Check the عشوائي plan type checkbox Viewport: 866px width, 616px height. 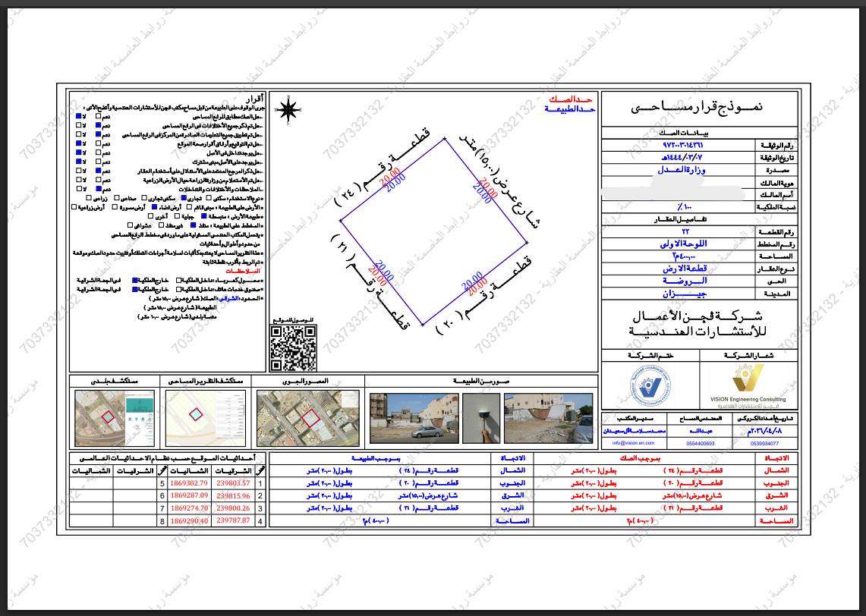coord(131,225)
